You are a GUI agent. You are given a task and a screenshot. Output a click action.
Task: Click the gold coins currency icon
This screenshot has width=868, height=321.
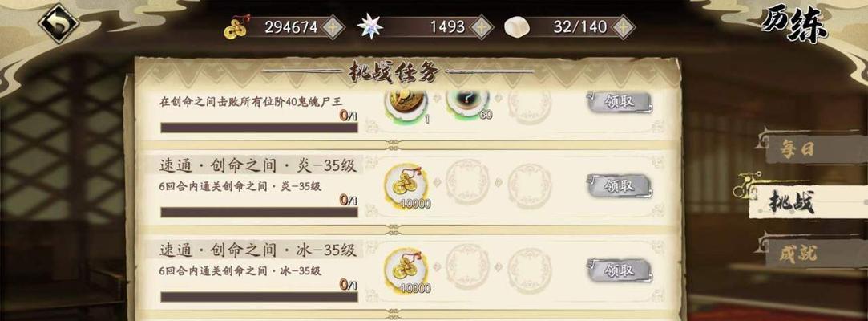click(x=236, y=26)
